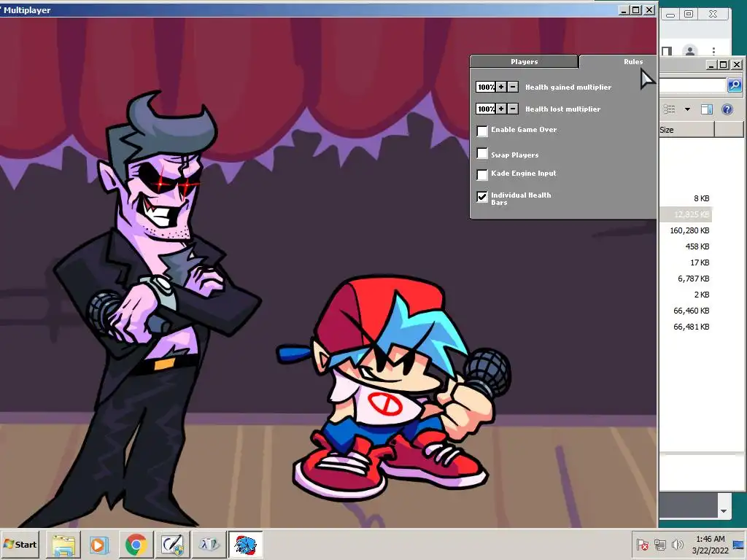This screenshot has width=747, height=560.
Task: Open the Chrome three-dot menu
Action: tap(713, 50)
